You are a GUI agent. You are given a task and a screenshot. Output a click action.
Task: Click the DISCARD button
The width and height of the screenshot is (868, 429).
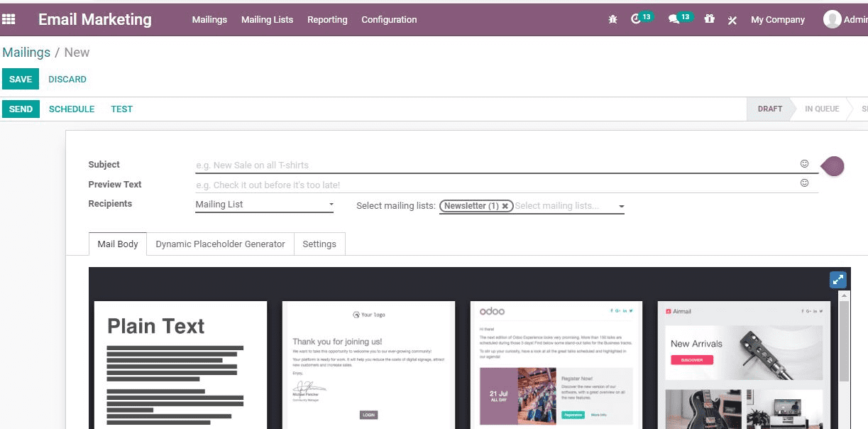(67, 80)
